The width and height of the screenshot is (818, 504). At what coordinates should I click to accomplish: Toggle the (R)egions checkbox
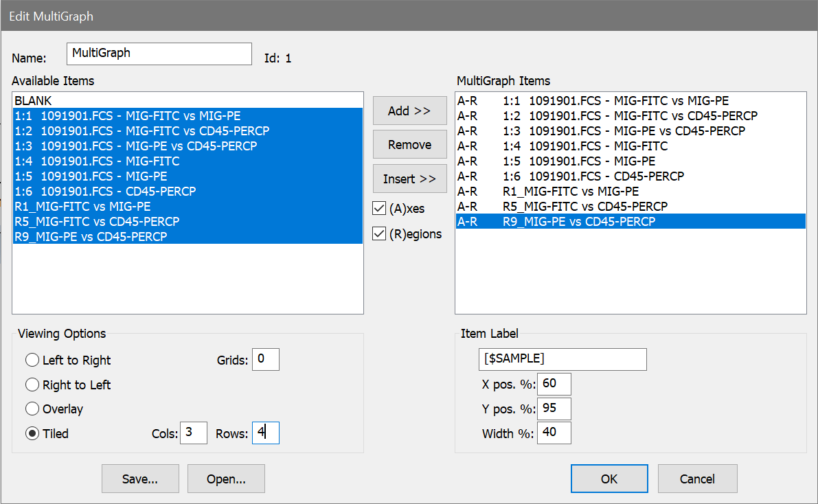(379, 233)
